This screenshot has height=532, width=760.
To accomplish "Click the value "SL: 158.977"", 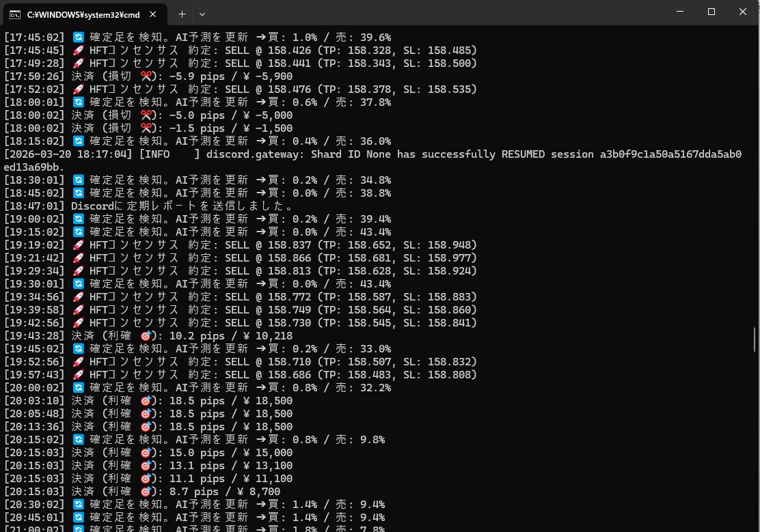I will click(437, 257).
